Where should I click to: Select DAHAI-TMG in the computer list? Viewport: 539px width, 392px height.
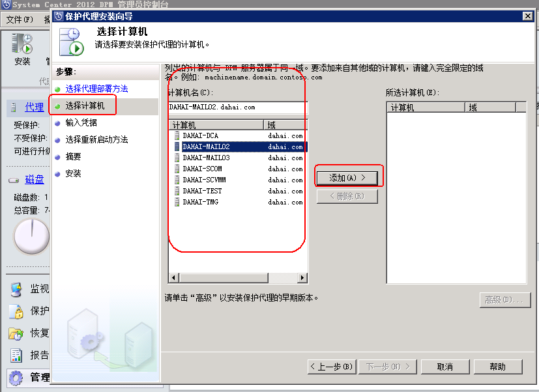coord(238,202)
